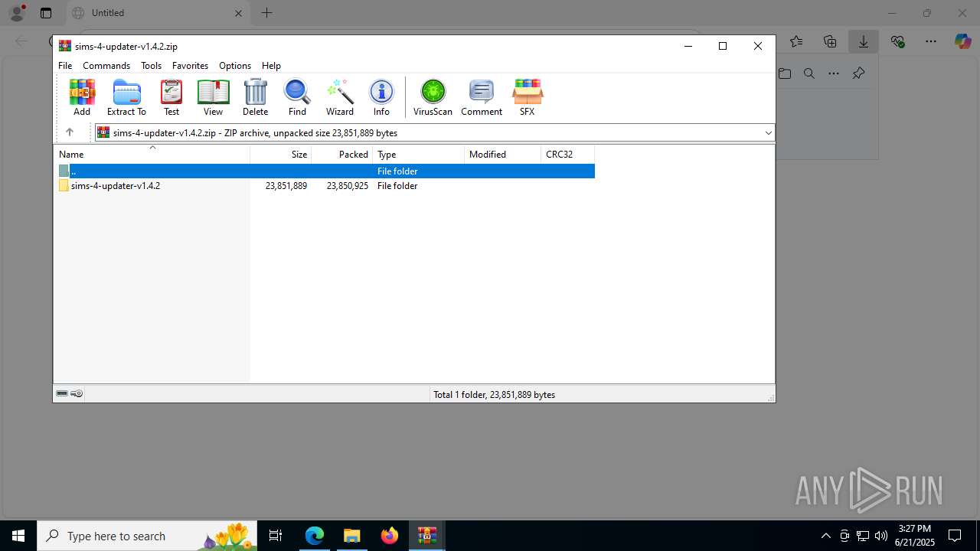Open the Find tool

297,97
